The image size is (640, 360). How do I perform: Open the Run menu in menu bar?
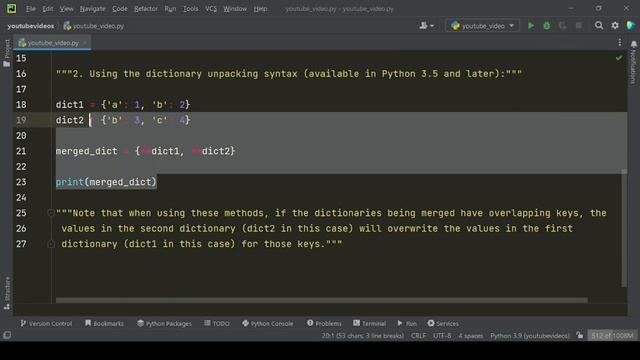pyautogui.click(x=170, y=9)
